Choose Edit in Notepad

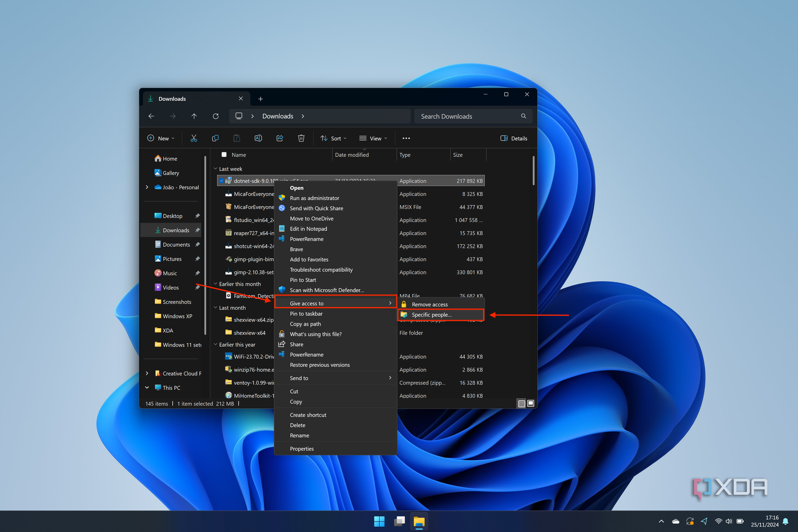[x=336, y=229]
